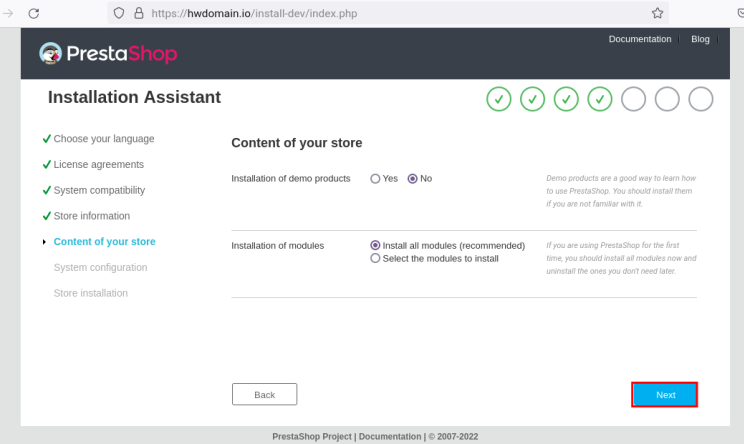Choose Install all modules (recommended)
Image resolution: width=744 pixels, height=444 pixels.
[x=376, y=245]
